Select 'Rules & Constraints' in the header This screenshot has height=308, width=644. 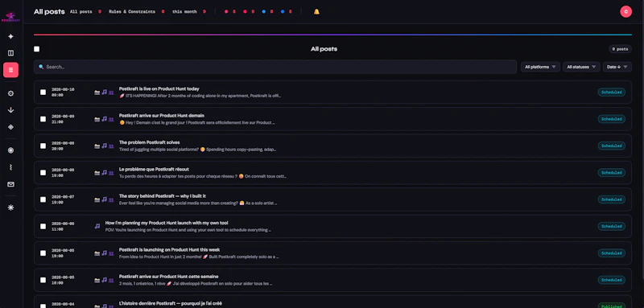coord(136,12)
